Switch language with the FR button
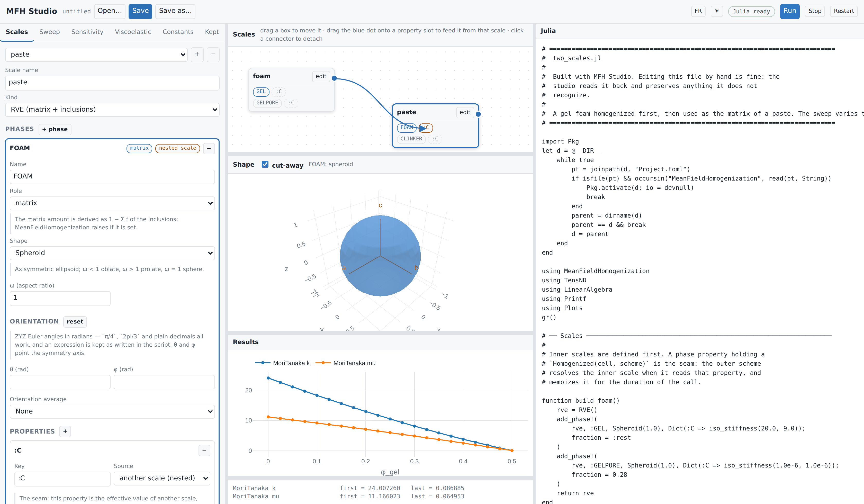This screenshot has height=504, width=864. pos(698,11)
